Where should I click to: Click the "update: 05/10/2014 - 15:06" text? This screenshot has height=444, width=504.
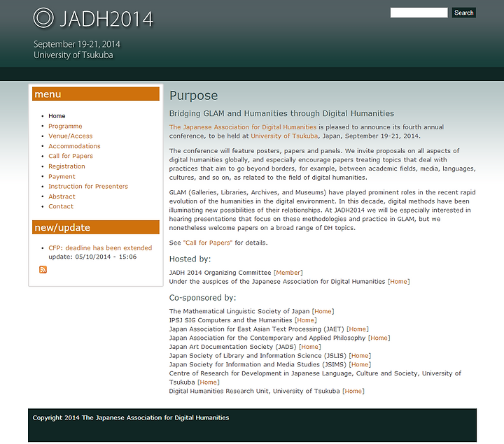click(x=92, y=257)
